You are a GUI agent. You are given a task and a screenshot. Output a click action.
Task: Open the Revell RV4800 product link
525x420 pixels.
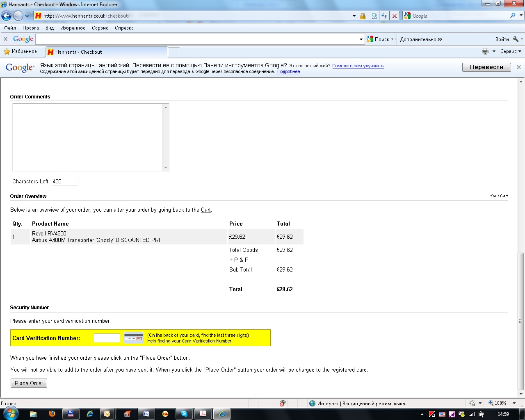click(x=49, y=233)
